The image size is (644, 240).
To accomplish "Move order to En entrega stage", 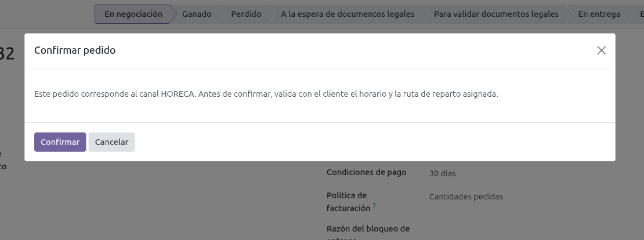I will (x=599, y=14).
